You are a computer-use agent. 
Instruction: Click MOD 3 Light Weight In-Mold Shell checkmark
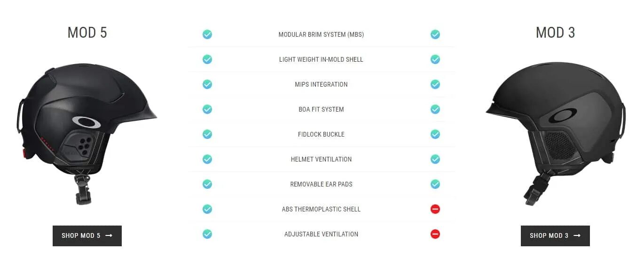435,59
